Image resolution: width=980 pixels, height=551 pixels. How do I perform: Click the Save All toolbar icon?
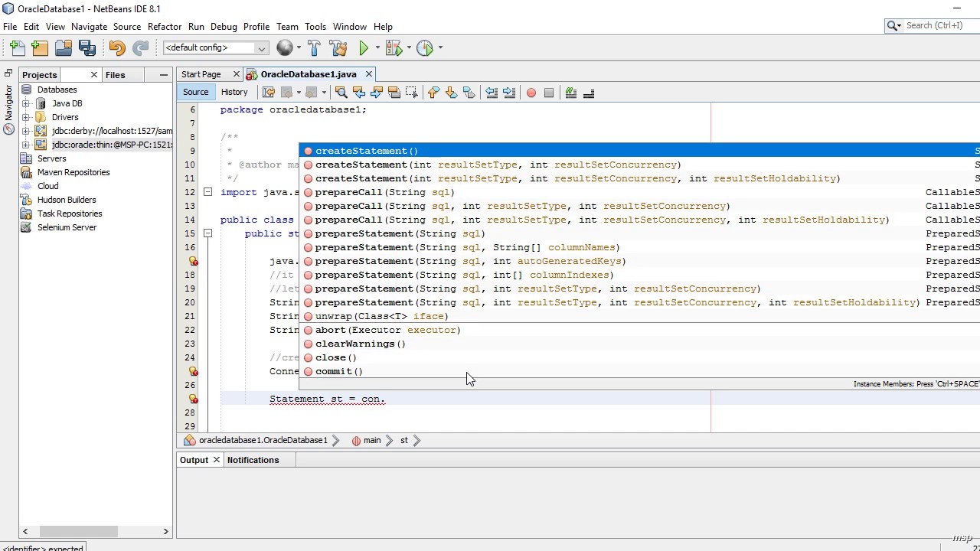[x=87, y=47]
